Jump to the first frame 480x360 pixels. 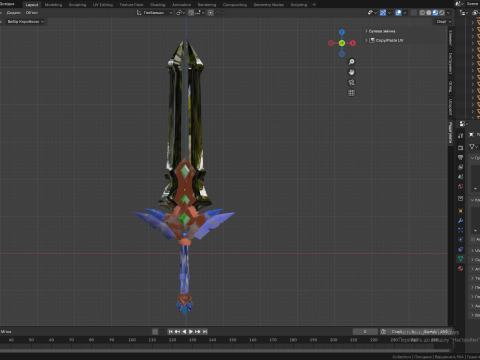point(171,332)
